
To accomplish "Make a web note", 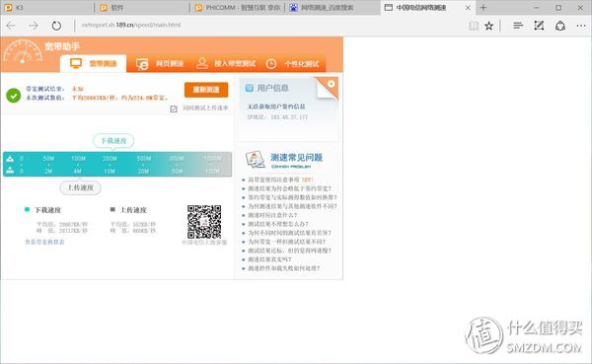I will point(539,26).
